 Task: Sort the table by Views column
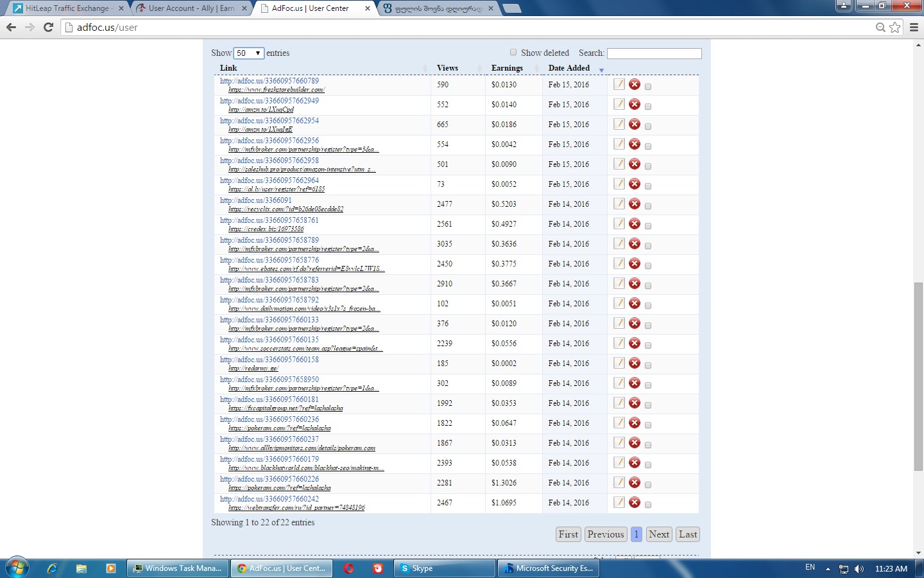tap(458, 68)
